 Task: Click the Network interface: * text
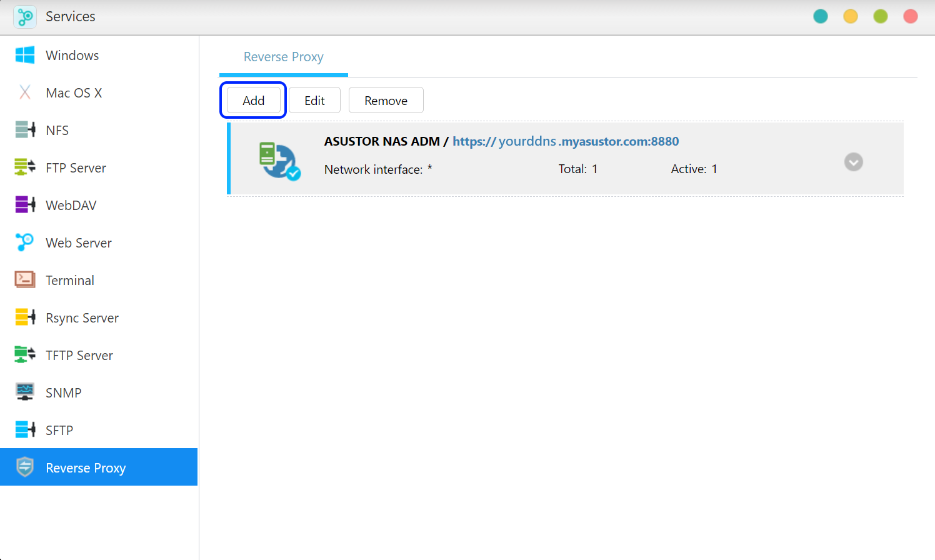click(x=378, y=169)
